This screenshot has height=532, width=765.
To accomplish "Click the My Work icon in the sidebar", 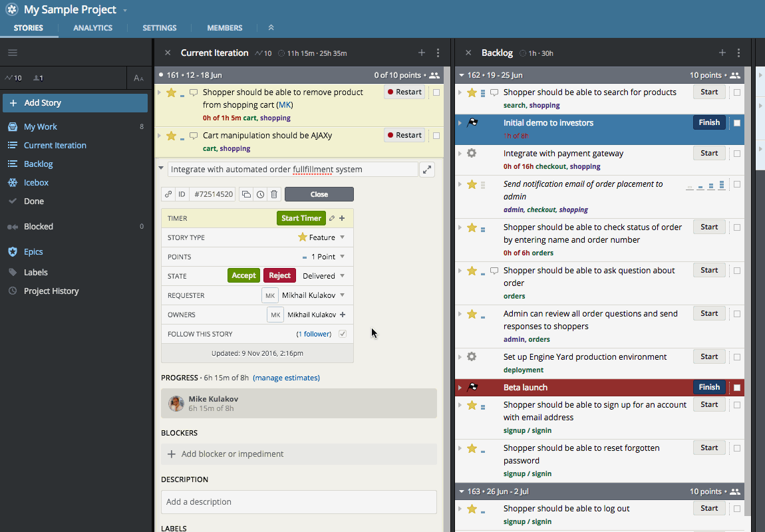I will click(13, 127).
